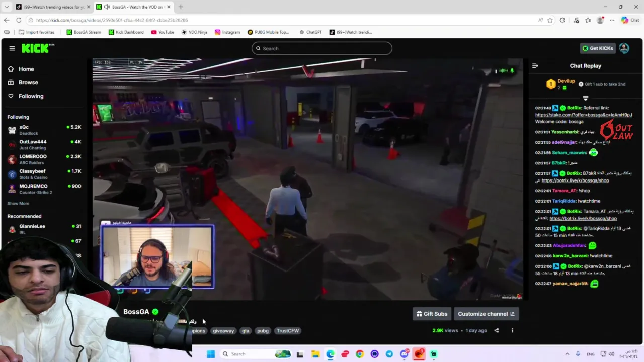The width and height of the screenshot is (644, 362).
Task: Open the Edge Copilot Chat button
Action: 630,20
